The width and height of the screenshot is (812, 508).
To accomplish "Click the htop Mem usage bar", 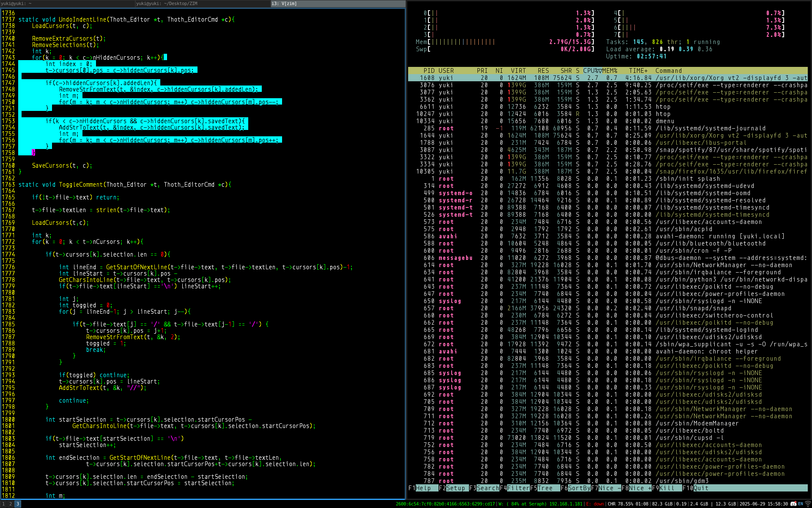I will click(x=505, y=42).
